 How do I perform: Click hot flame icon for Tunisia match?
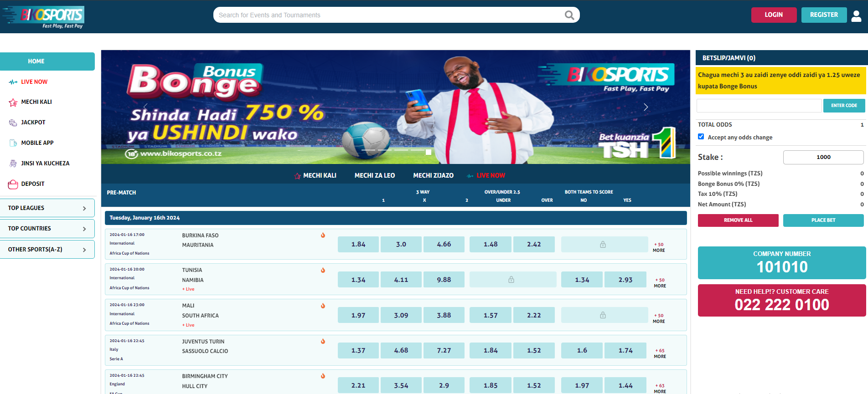click(x=323, y=270)
